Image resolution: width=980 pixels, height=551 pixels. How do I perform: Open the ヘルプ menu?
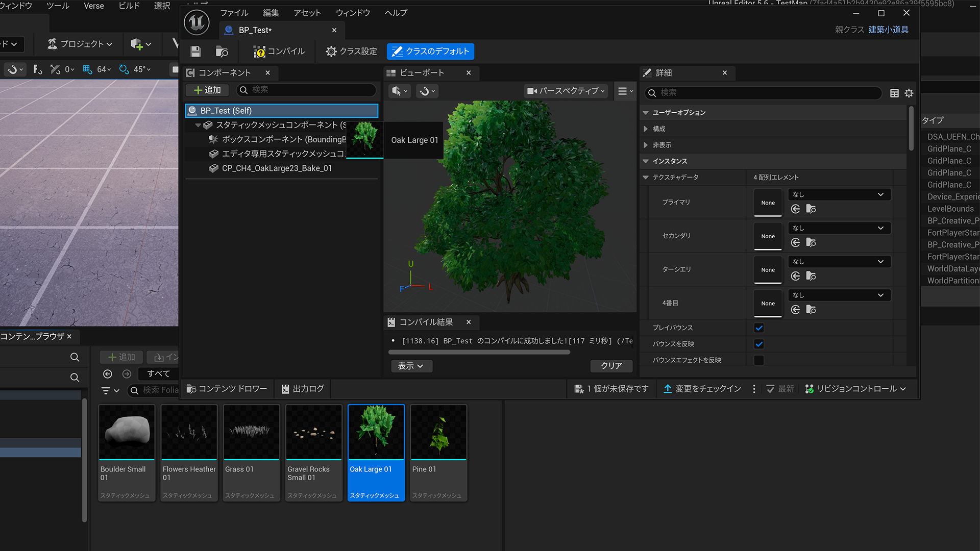(x=396, y=13)
